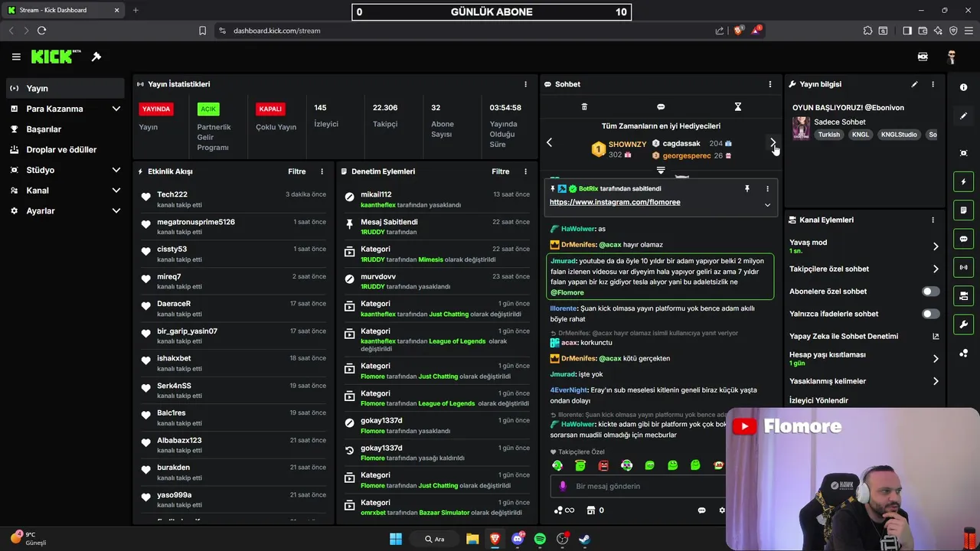Open the instagram.com/flomoree link
The height and width of the screenshot is (551, 980).
(615, 202)
